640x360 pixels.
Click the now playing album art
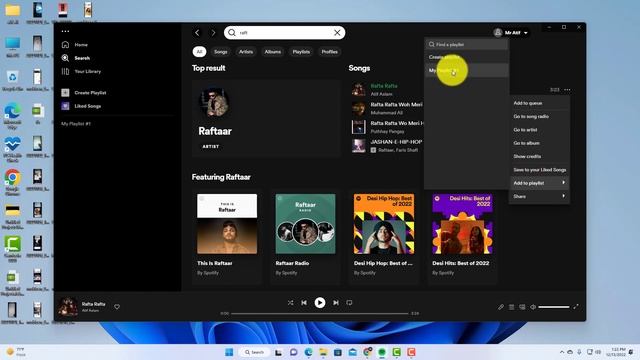click(x=68, y=307)
